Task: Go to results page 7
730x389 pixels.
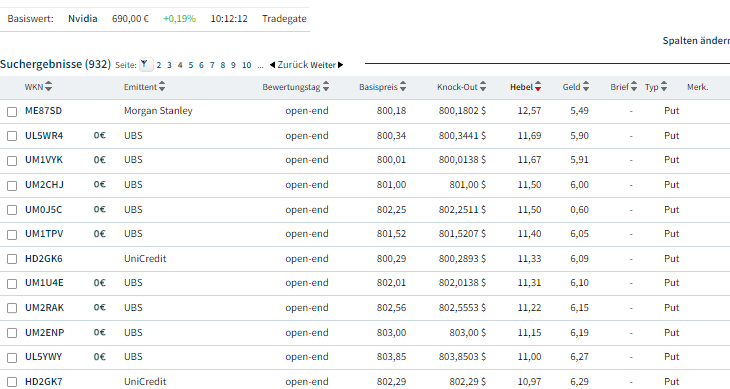Action: (212, 65)
